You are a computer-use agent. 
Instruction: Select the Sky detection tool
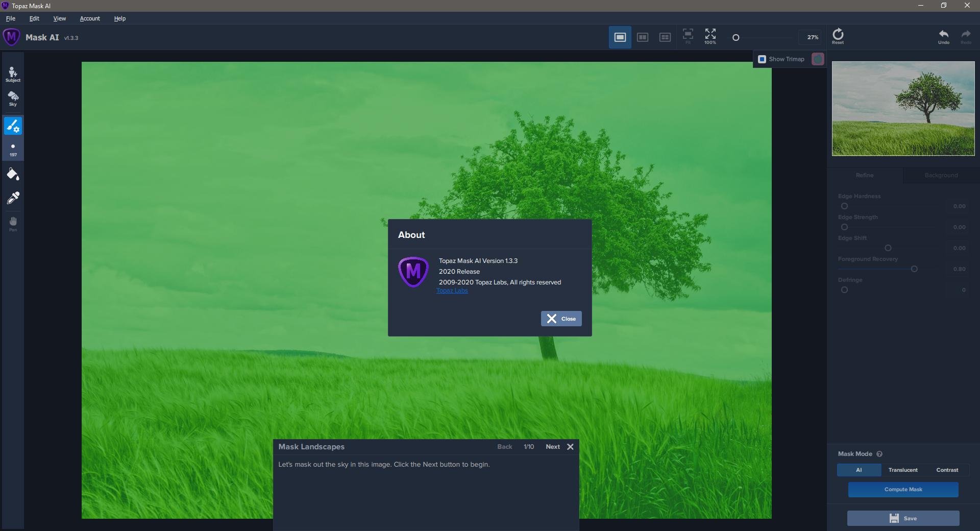pyautogui.click(x=13, y=99)
